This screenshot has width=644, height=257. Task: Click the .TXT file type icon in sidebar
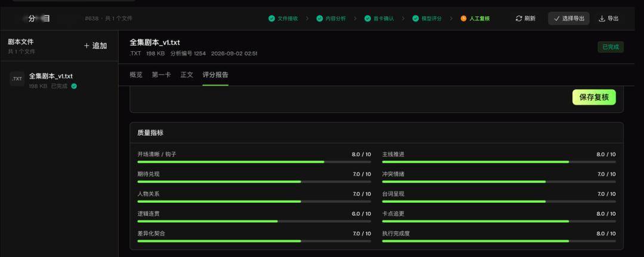point(17,79)
